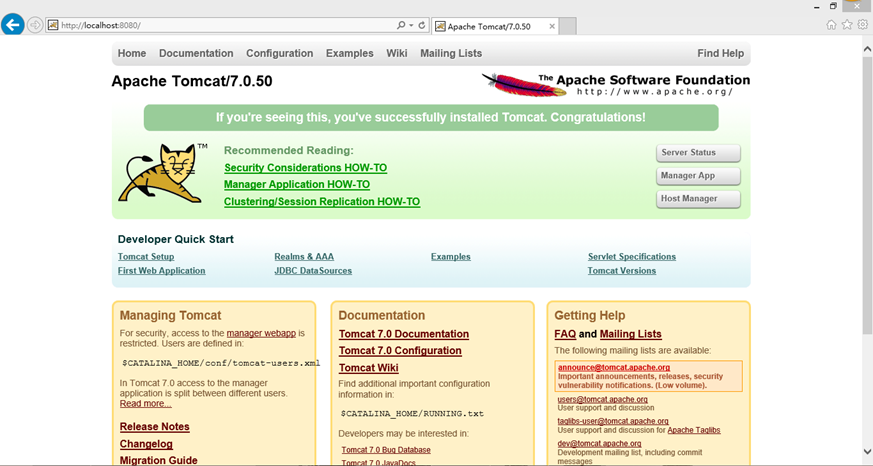This screenshot has width=873, height=466.
Task: Open Tomcat 7.0 Documentation link
Action: click(404, 334)
